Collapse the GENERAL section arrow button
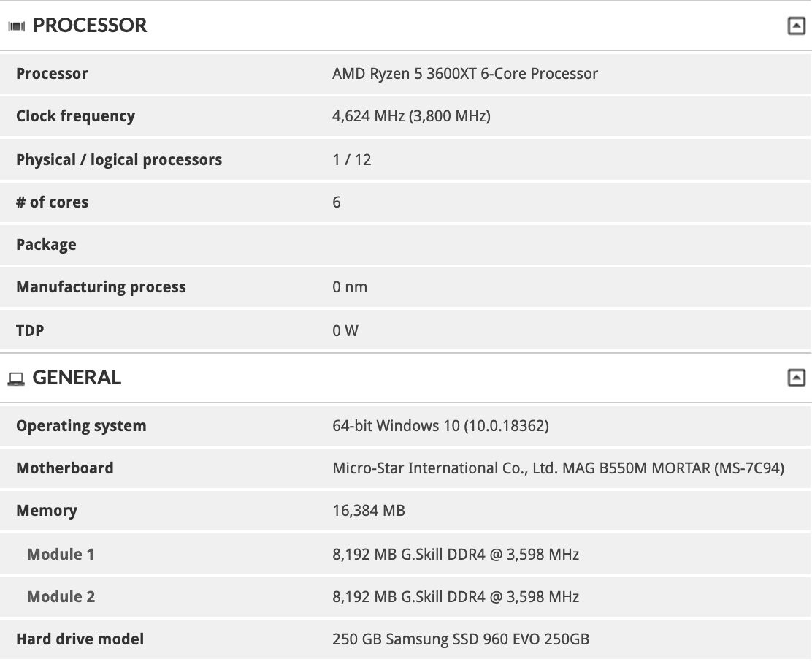The image size is (812, 662). click(796, 378)
